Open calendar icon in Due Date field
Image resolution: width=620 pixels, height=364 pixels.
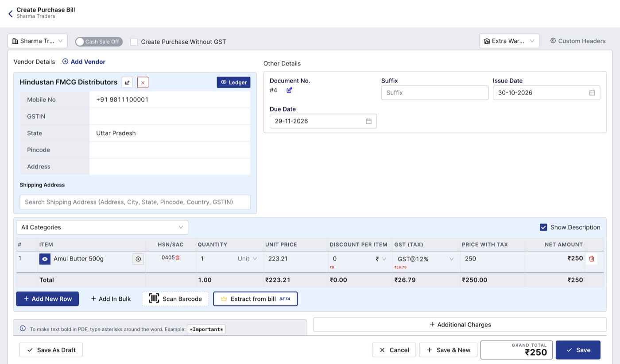coord(368,121)
